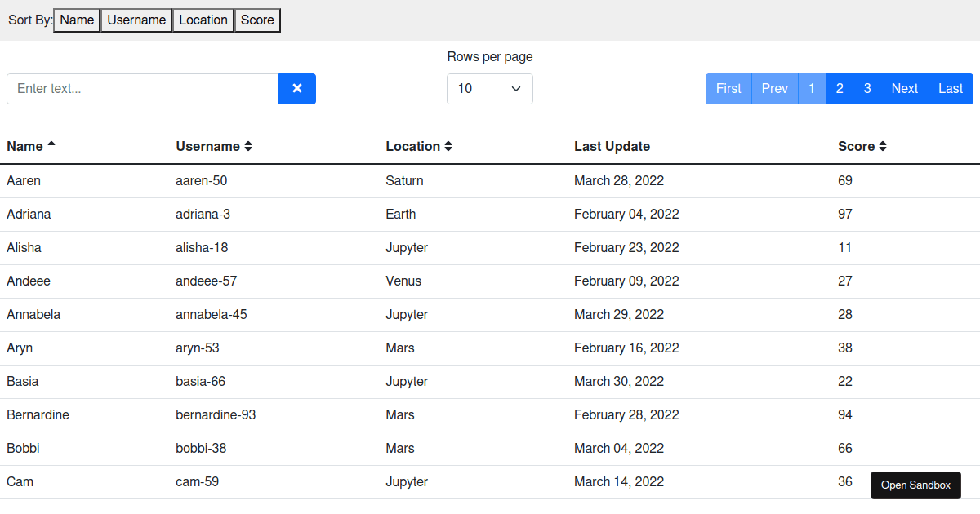980x514 pixels.
Task: Open the Rows per page dropdown
Action: click(489, 89)
